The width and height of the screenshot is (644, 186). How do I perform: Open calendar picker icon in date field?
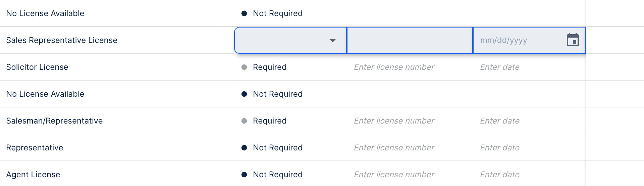[x=573, y=40]
